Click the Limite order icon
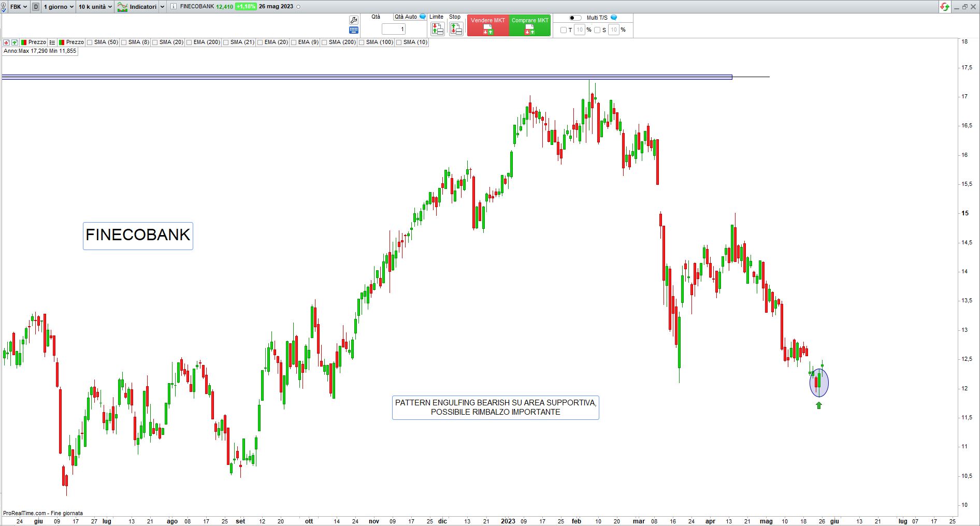Screen dimensions: 980x526 pyautogui.click(x=437, y=29)
